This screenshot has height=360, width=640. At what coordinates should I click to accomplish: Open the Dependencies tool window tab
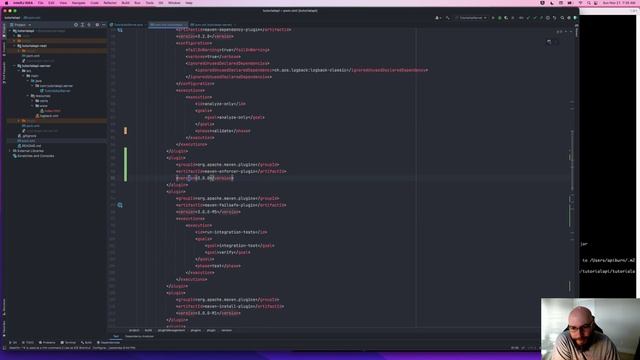pos(108,342)
